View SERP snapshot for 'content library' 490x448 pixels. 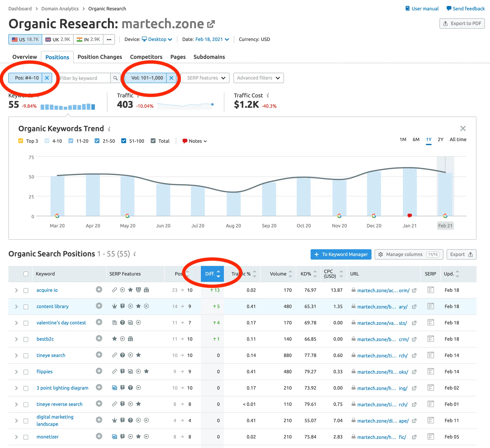click(430, 306)
